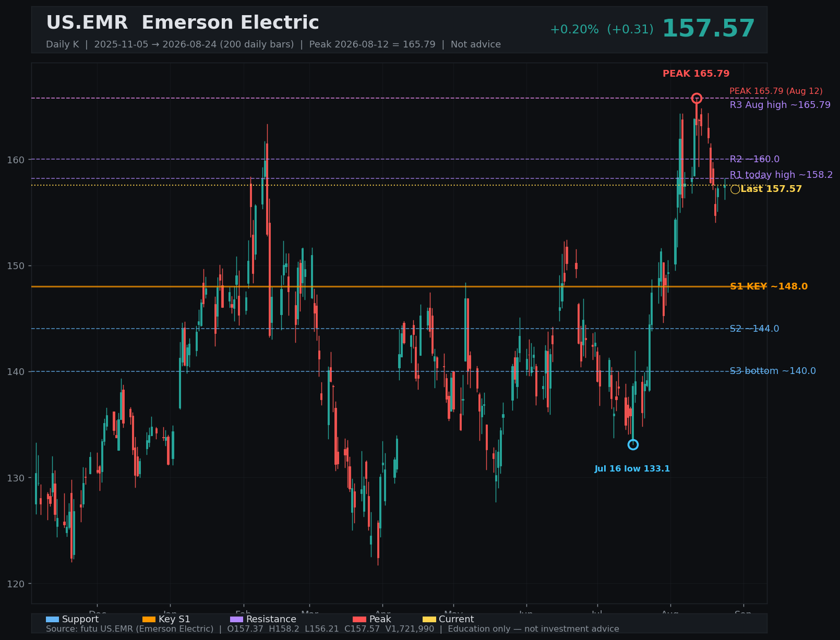Click the '+0.20% (+0.31)' change text

(x=602, y=30)
